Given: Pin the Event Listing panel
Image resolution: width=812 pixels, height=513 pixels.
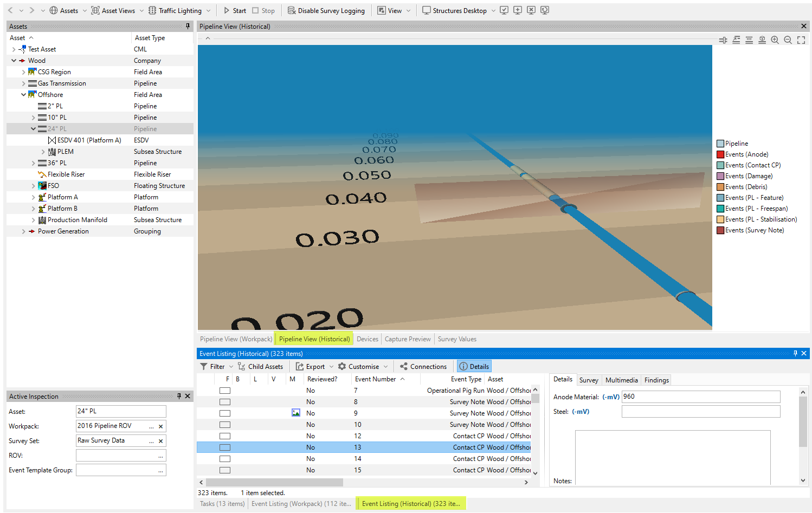Looking at the screenshot, I should (795, 353).
